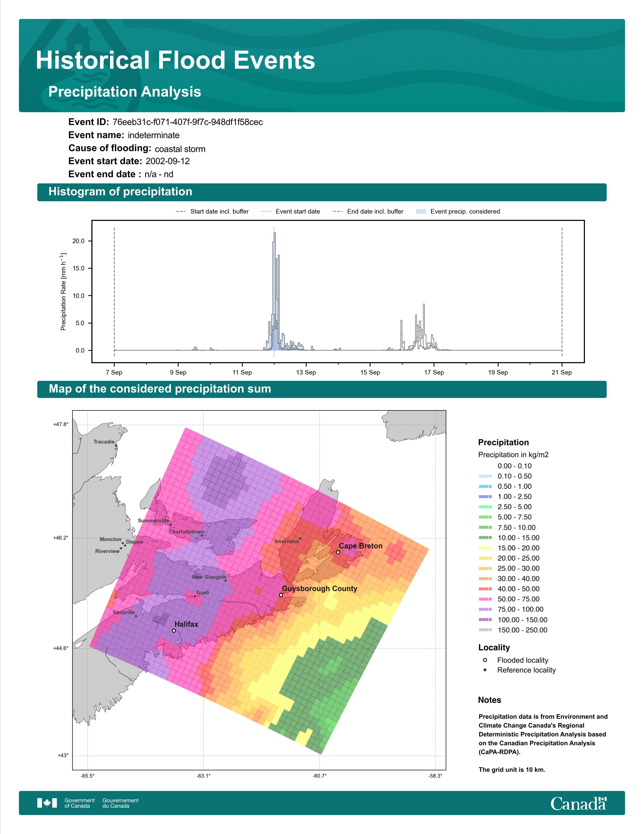
Task: Click the event name 'indeterminate'
Action: (x=154, y=135)
